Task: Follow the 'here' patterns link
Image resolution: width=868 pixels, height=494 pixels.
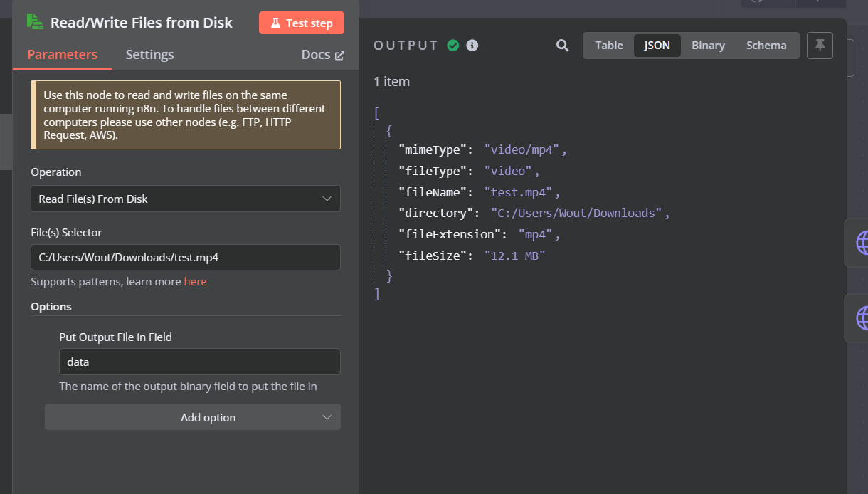Action: (x=196, y=282)
